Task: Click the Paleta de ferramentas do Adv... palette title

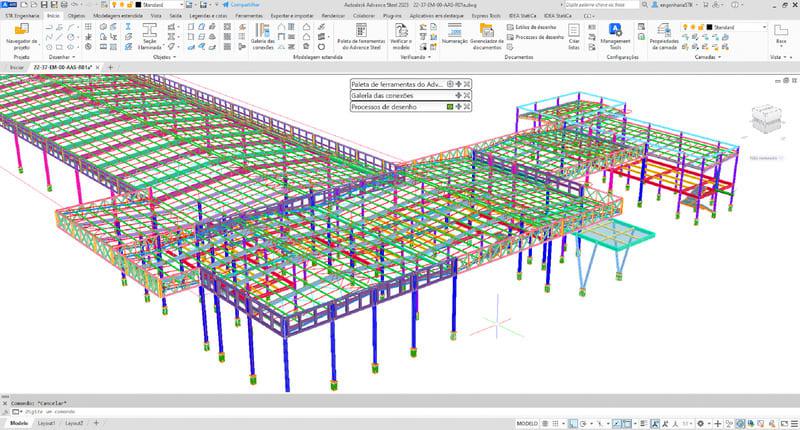Action: 397,84
